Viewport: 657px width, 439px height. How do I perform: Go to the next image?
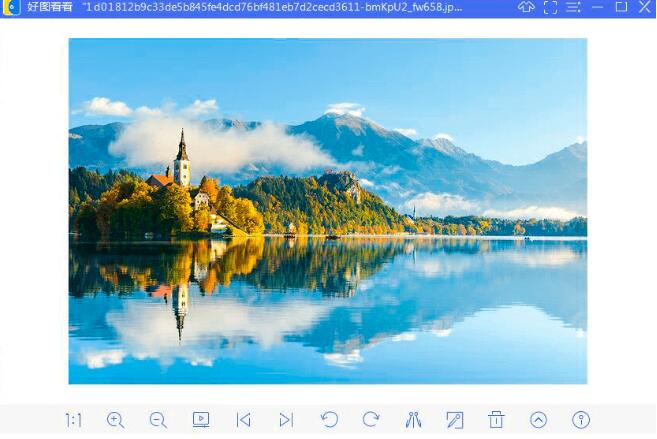point(286,420)
